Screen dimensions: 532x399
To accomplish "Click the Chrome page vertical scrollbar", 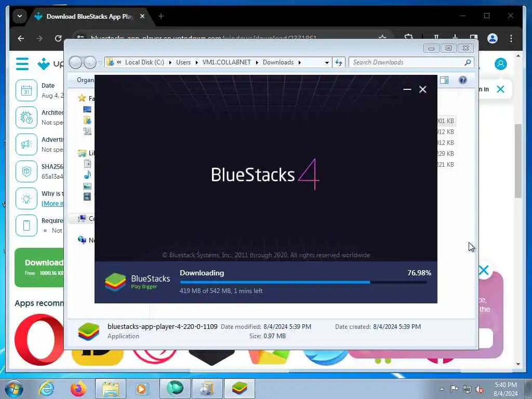I will (x=518, y=161).
